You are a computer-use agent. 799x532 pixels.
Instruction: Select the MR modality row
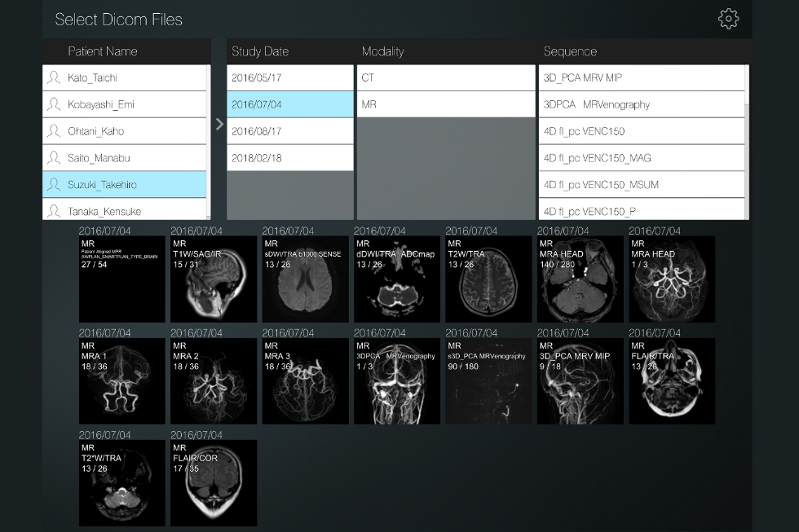pos(445,104)
